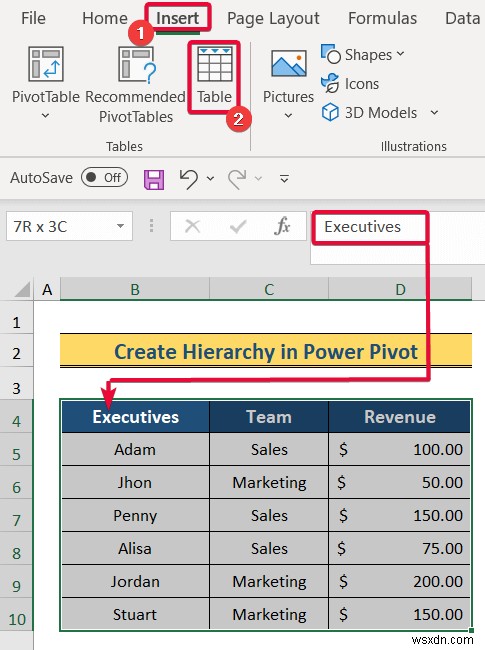Screen dimensions: 485x650
Task: Select the cell containing Adam
Action: [136, 449]
